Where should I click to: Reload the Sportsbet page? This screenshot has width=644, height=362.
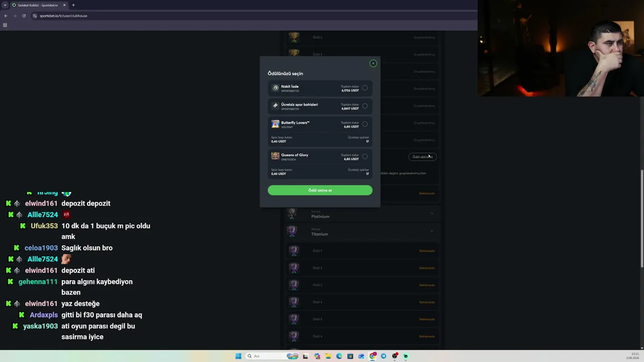(x=24, y=16)
